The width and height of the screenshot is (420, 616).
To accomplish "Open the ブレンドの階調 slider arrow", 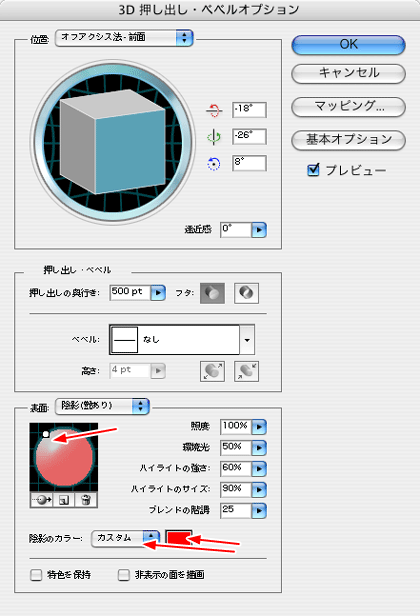I will coord(259,510).
